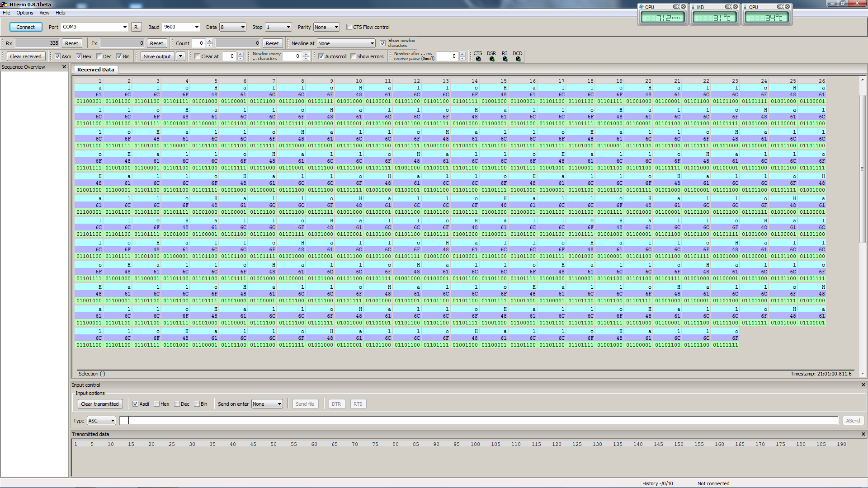Open the View menu
868x488 pixels.
[44, 13]
